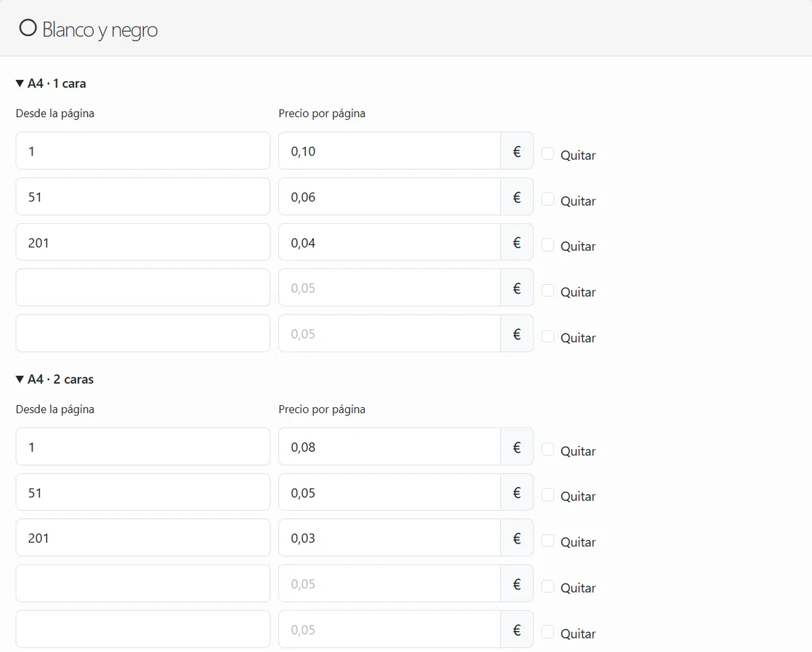
Task: Click the euro symbol beside price 0,08
Action: point(517,447)
